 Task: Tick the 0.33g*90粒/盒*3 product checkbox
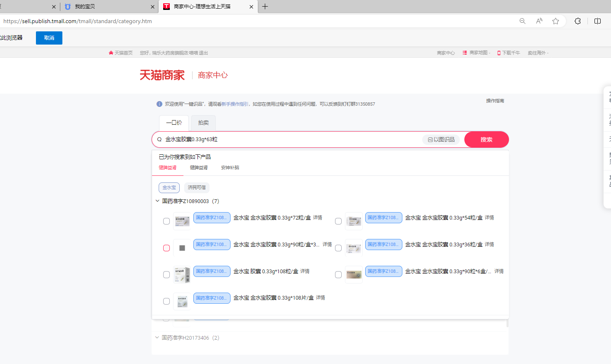coord(166,248)
